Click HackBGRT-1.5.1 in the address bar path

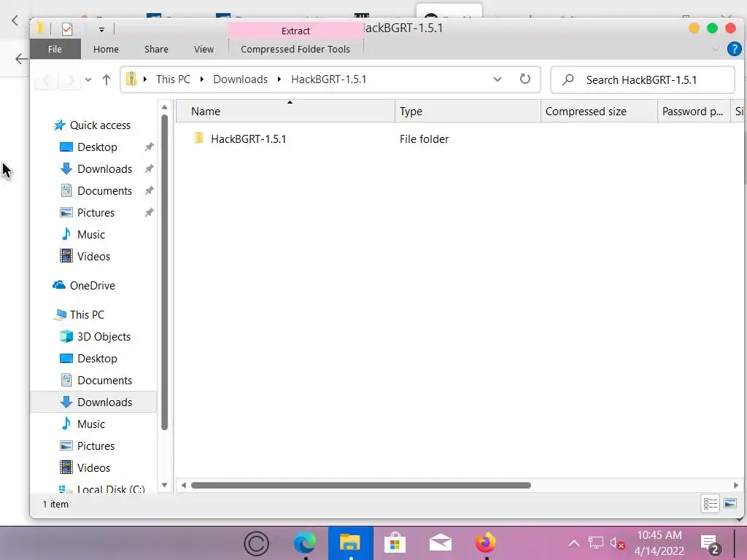329,79
